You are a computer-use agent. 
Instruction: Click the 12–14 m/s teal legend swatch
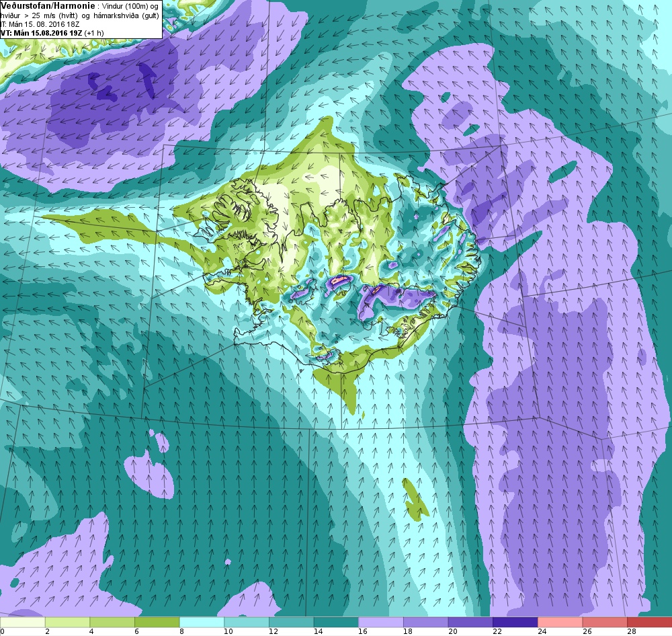pyautogui.click(x=291, y=622)
